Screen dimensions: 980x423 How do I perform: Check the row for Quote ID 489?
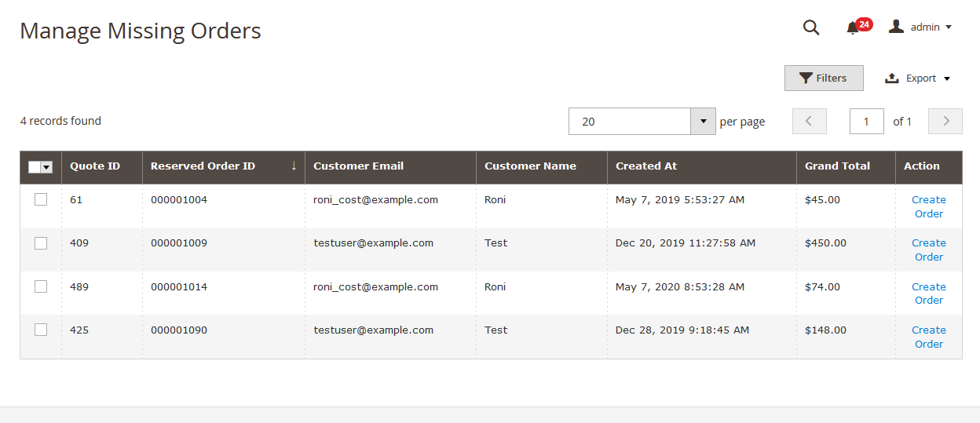(x=41, y=286)
